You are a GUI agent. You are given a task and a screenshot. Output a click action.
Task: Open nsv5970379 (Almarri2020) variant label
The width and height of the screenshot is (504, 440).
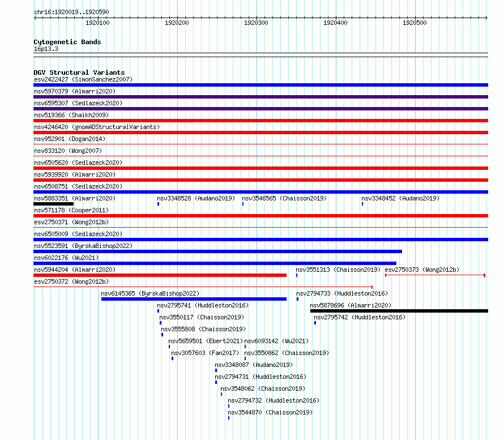tap(75, 91)
